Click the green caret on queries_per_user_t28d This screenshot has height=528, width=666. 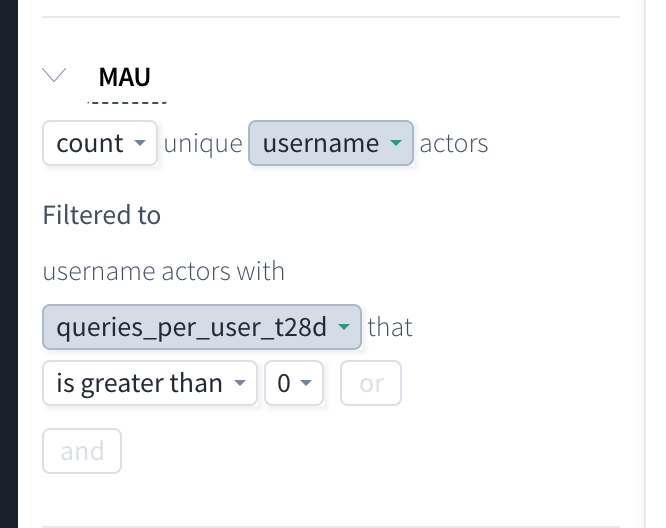[344, 327]
